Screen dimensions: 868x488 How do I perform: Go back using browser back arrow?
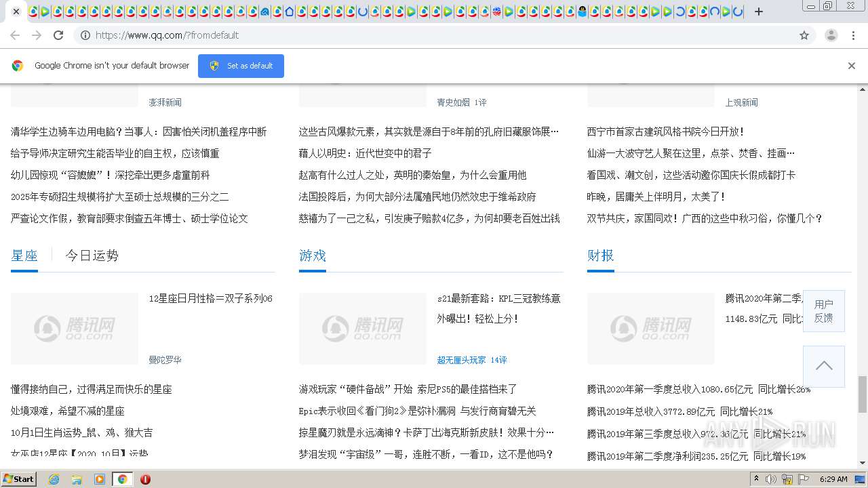click(x=15, y=35)
